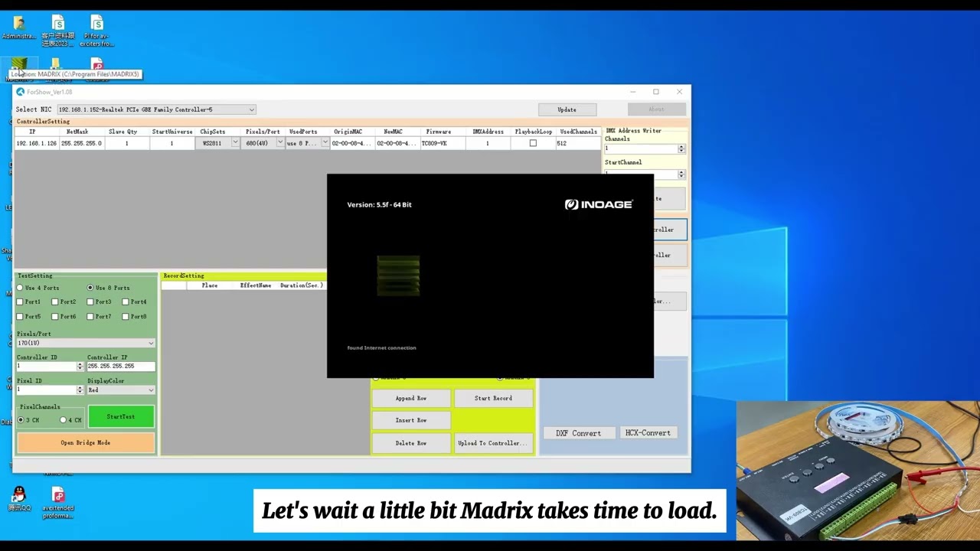Enable the Port2 checkbox

tap(55, 302)
